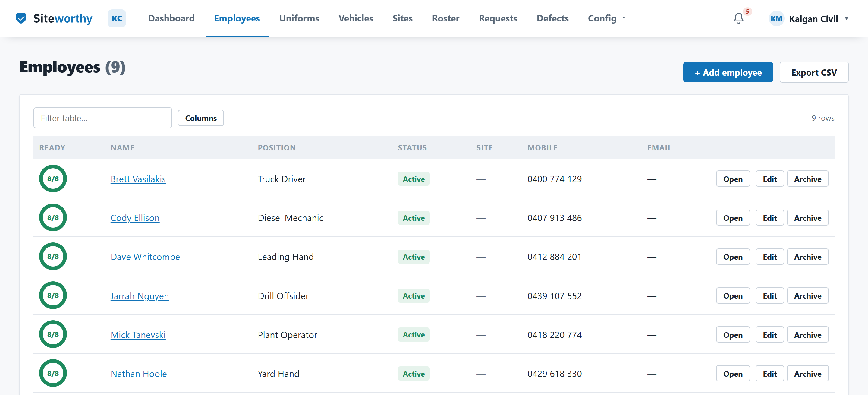Sort by the READY column header
The width and height of the screenshot is (868, 395).
(x=52, y=148)
